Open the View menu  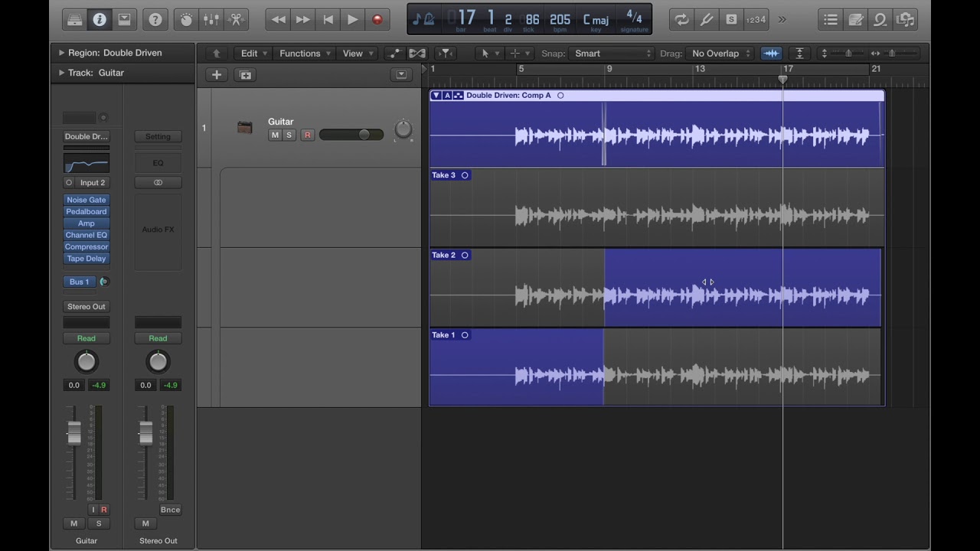[357, 54]
